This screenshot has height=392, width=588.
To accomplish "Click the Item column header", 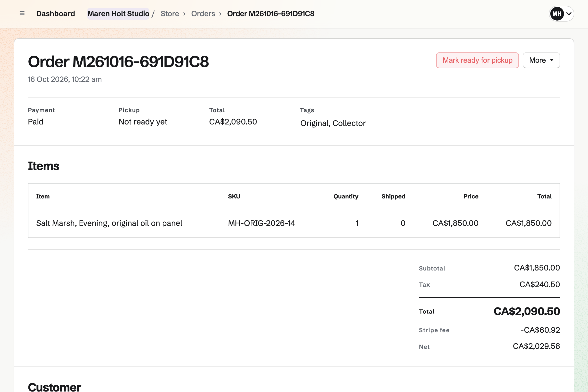I will coord(43,196).
